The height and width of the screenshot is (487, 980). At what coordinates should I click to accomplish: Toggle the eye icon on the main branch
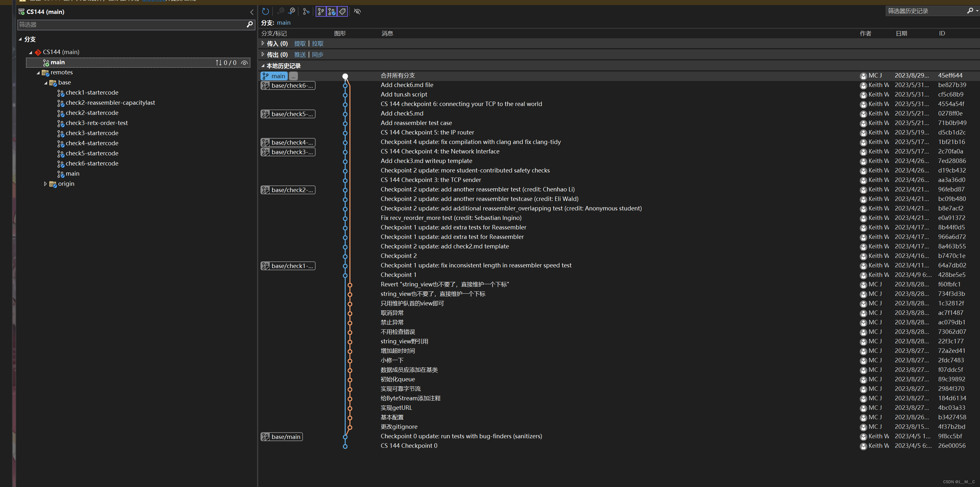click(245, 63)
